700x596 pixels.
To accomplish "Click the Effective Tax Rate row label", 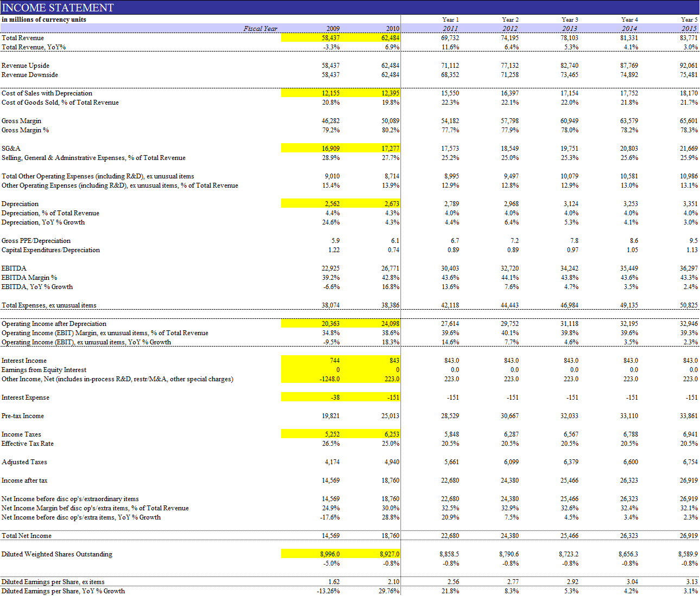I will (28, 444).
